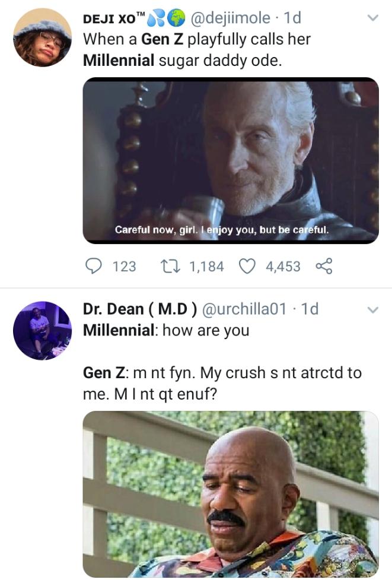
Task: Like the tweet with the heart icon
Action: pos(248,267)
